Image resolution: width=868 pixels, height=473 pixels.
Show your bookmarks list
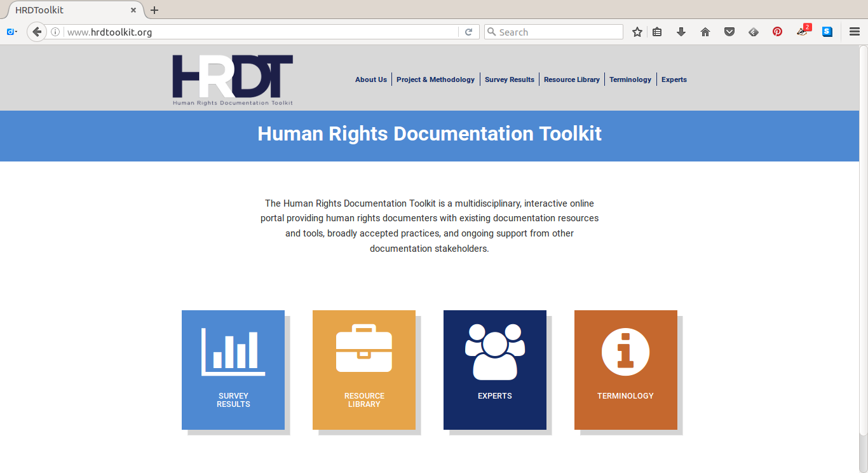(x=657, y=32)
